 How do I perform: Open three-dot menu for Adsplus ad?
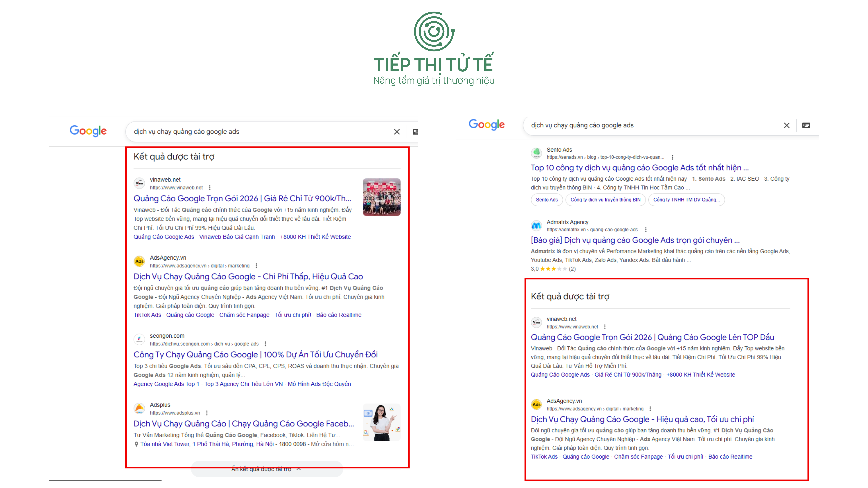[x=207, y=413]
